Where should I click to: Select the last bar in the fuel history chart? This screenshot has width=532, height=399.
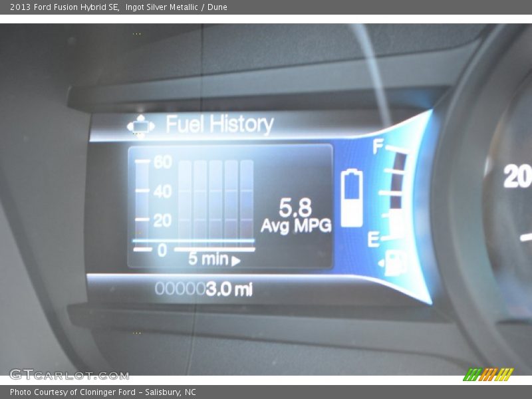coord(247,199)
